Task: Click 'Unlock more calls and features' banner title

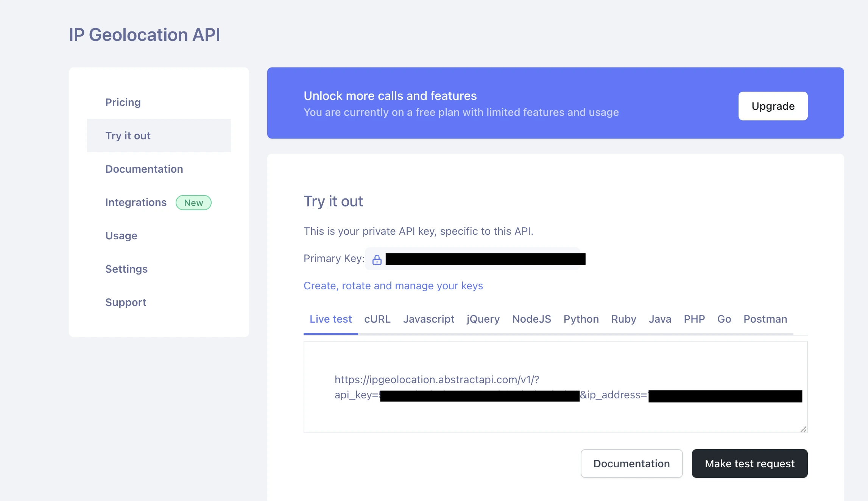Action: click(390, 96)
